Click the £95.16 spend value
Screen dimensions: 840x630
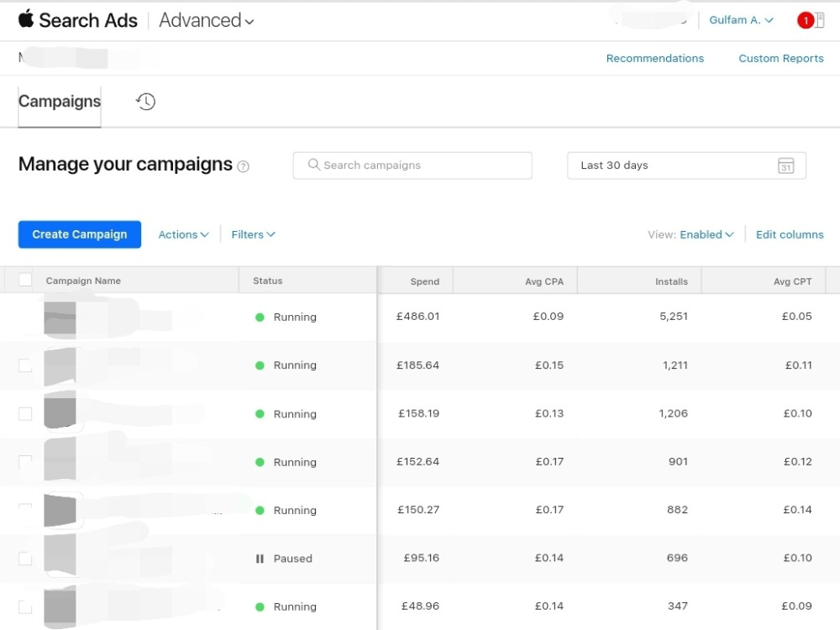pos(422,559)
